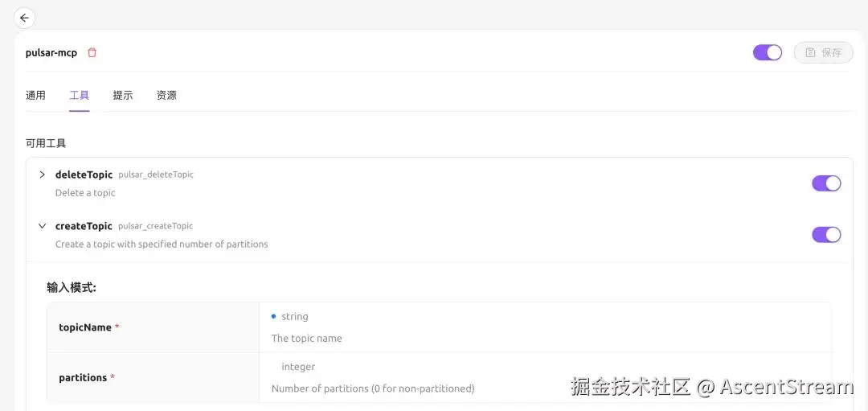Switch to the 资源 tab

coord(166,95)
